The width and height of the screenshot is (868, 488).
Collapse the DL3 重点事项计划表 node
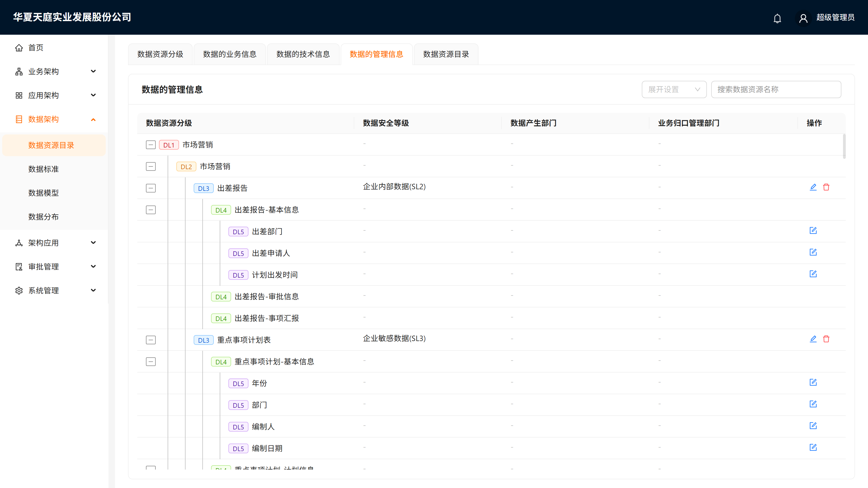151,340
